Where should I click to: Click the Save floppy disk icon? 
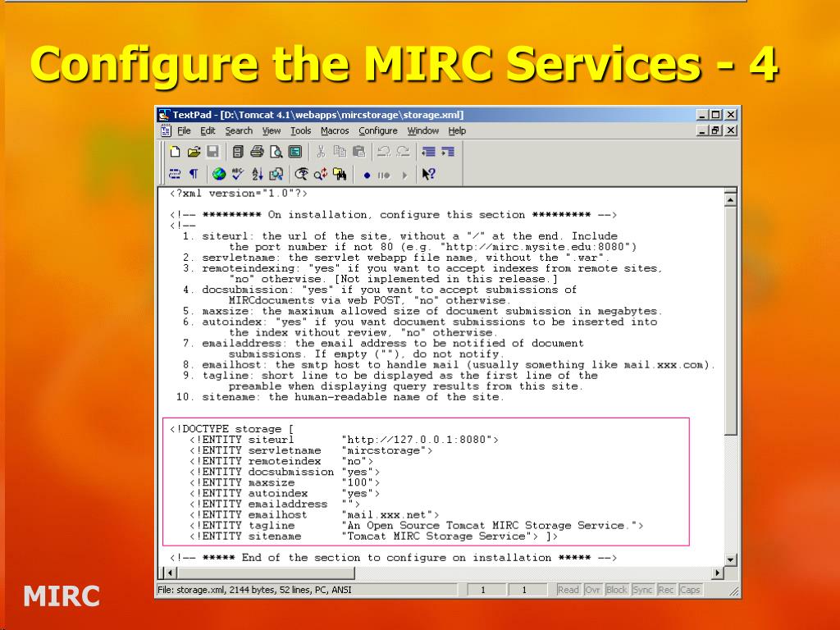[212, 152]
